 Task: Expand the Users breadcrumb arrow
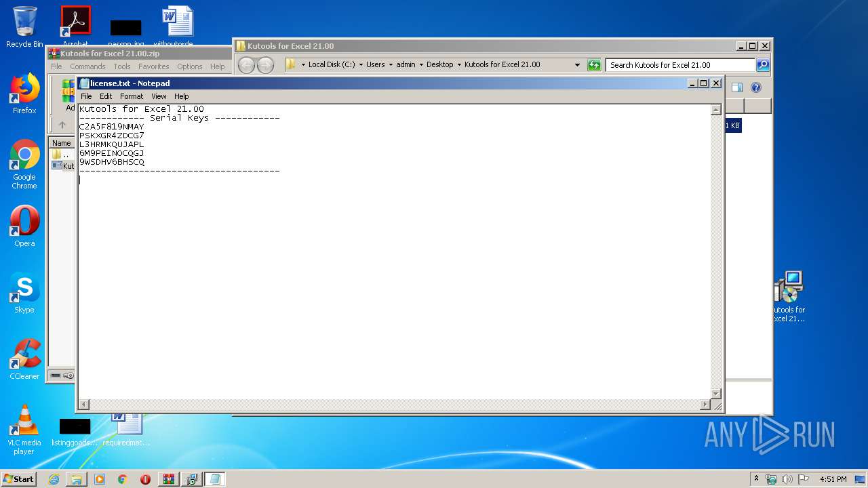[x=391, y=65]
